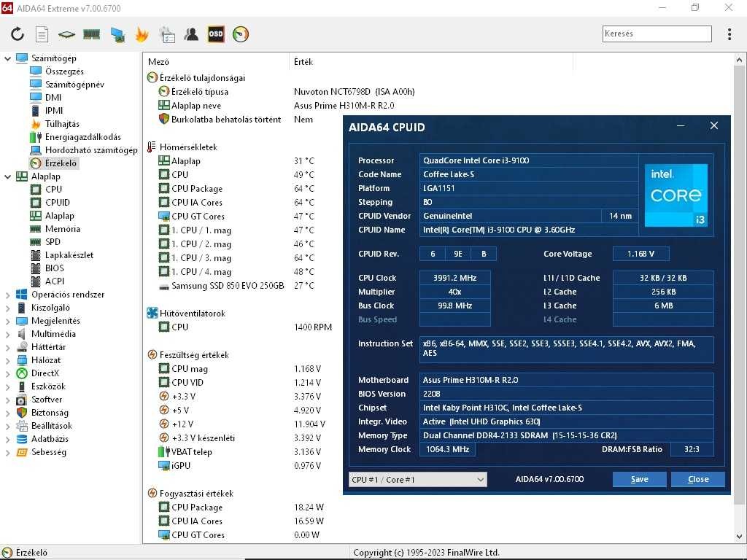The height and width of the screenshot is (560, 747).
Task: Open the three-dot main menu
Action: (729, 34)
